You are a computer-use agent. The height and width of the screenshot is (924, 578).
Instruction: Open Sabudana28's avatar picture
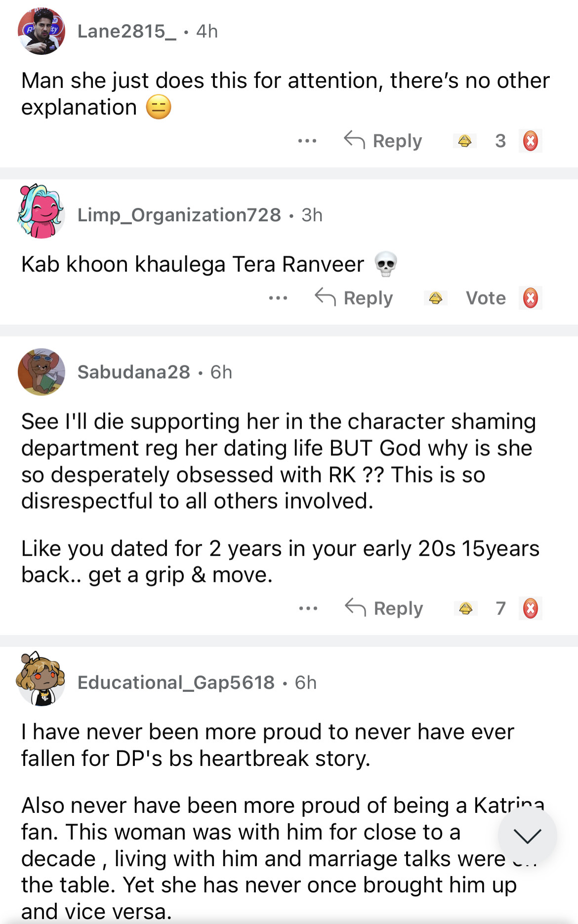click(x=41, y=372)
